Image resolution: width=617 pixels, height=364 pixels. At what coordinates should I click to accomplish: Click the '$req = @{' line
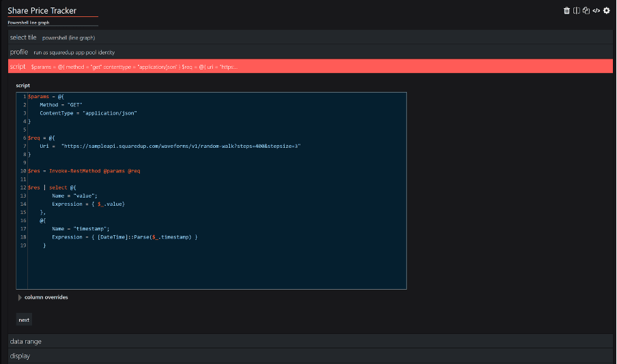[x=42, y=138]
